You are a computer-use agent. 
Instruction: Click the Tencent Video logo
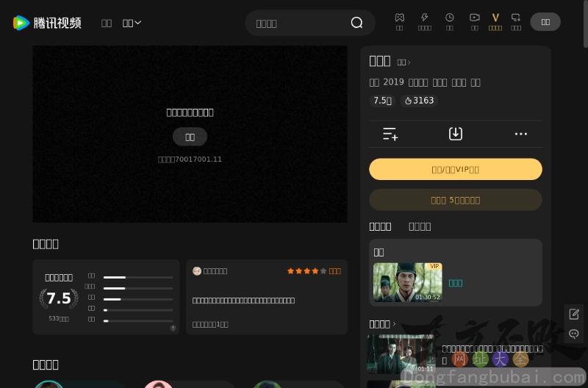[47, 23]
